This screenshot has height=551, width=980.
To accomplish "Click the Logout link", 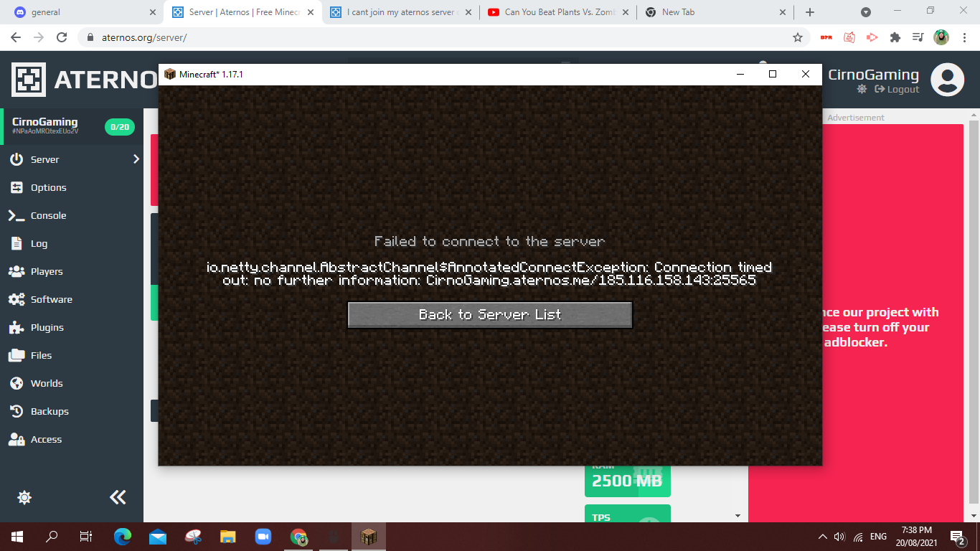I will [897, 89].
